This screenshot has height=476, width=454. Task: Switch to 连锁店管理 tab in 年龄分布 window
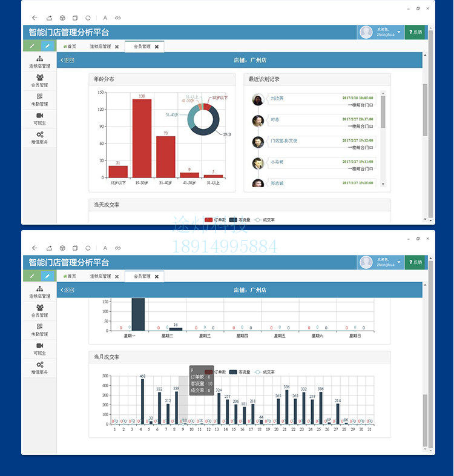click(x=100, y=47)
